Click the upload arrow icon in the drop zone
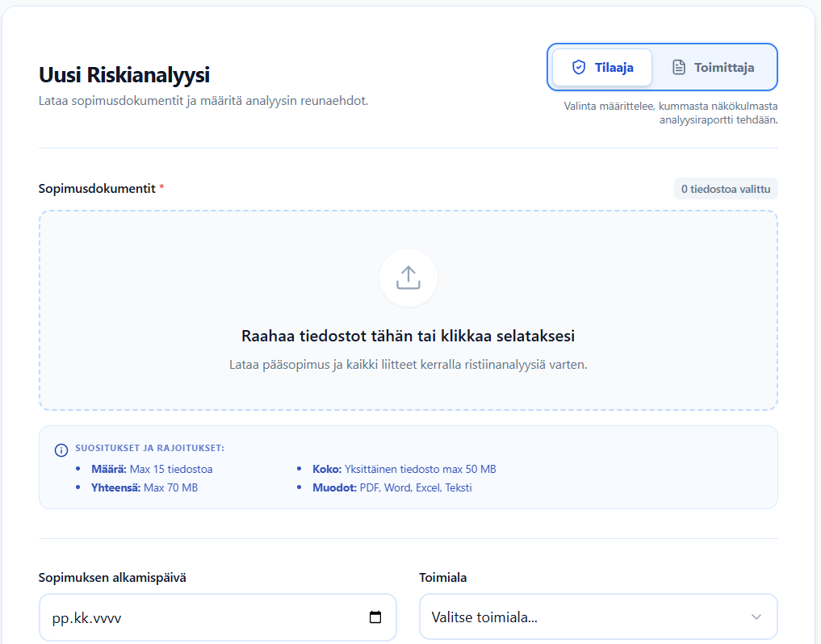Viewport: 821px width, 644px height. [408, 278]
